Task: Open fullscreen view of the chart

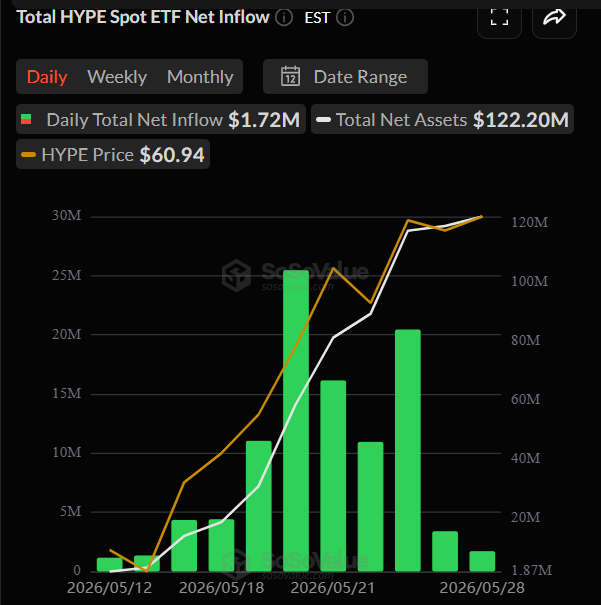Action: 499,18
